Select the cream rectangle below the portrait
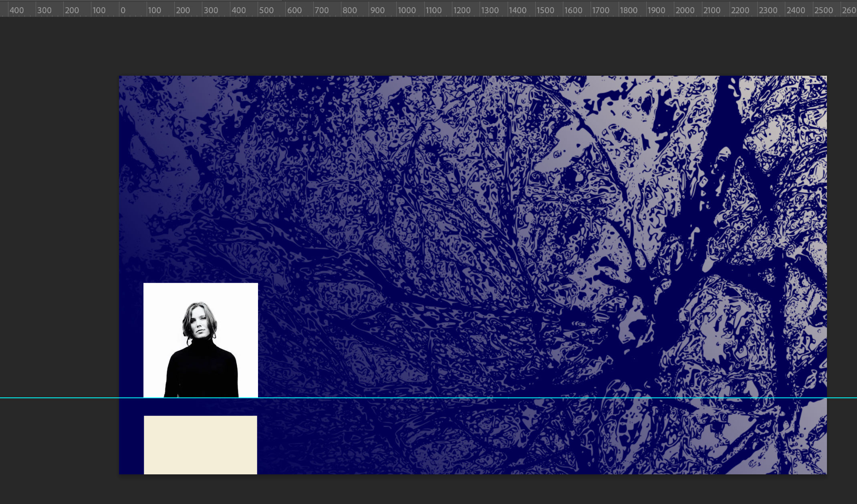Image resolution: width=857 pixels, height=504 pixels. 200,445
